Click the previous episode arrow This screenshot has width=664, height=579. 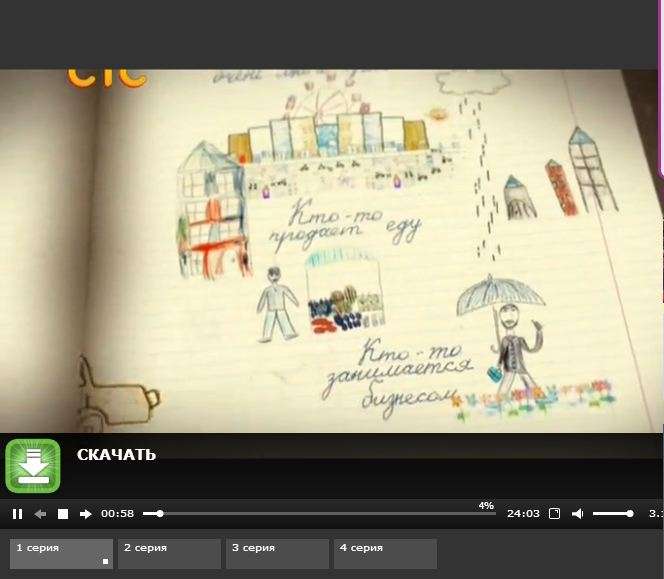[40, 514]
